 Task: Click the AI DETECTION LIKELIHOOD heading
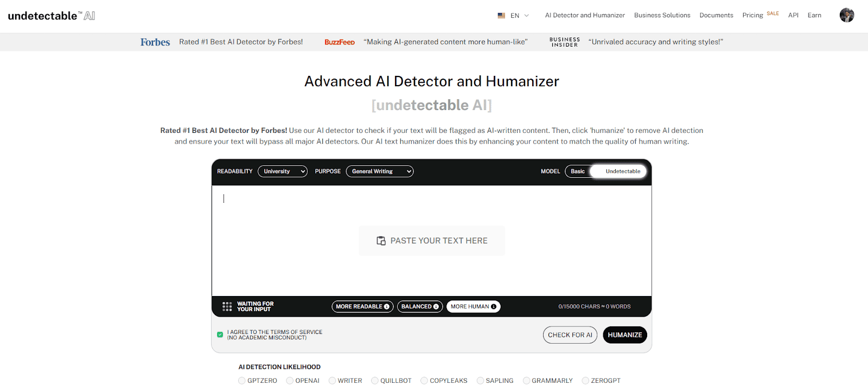[279, 367]
